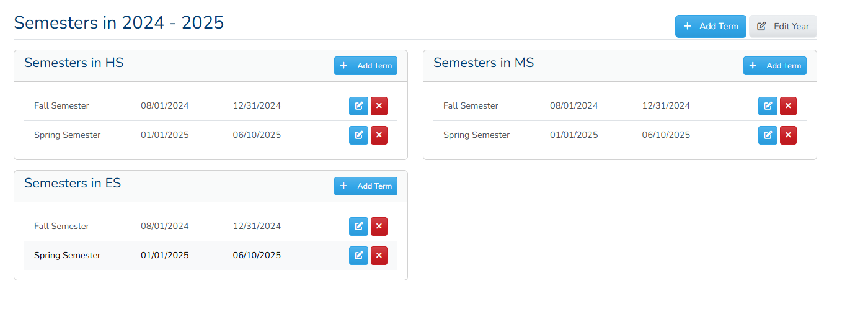Select the HS Fall Semester row label
Image resolution: width=868 pixels, height=332 pixels.
point(61,106)
